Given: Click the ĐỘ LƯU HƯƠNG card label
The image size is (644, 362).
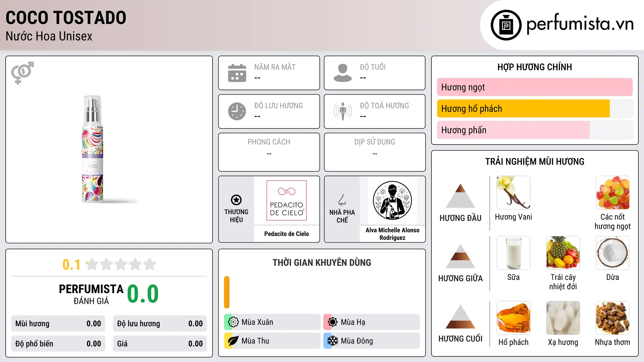Looking at the screenshot, I should pos(279,106).
